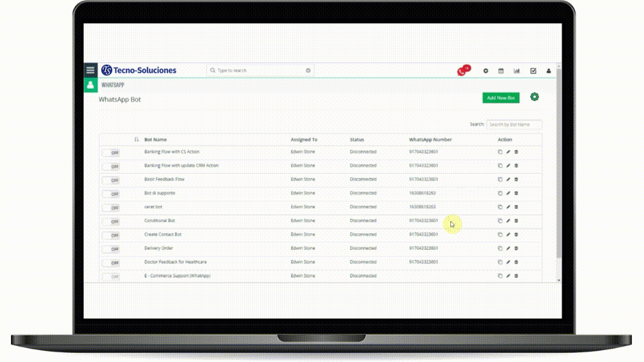Edit the Delivery Order bot
The image size is (644, 362).
[x=508, y=249]
